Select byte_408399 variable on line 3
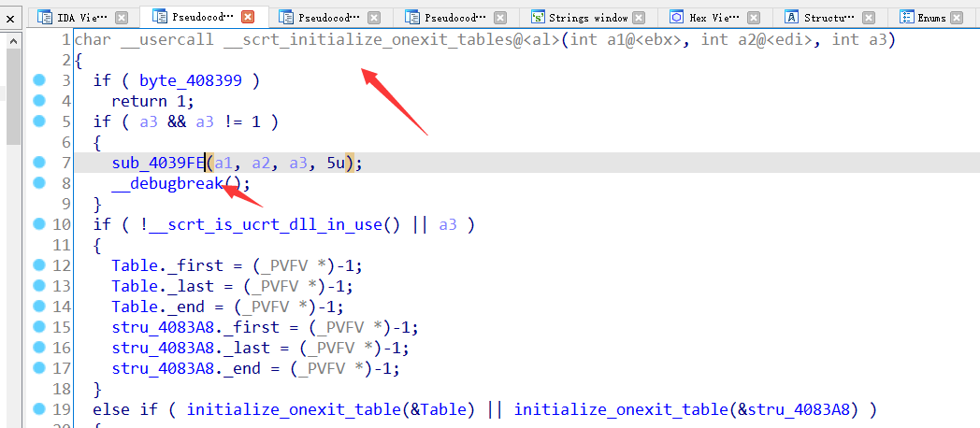The width and height of the screenshot is (980, 428). (x=191, y=80)
